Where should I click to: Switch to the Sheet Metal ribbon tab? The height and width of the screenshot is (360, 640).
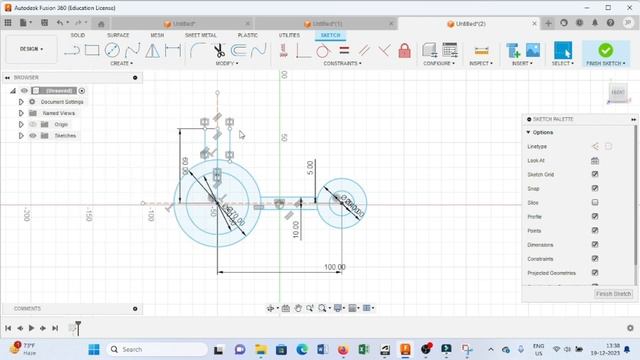[200, 36]
